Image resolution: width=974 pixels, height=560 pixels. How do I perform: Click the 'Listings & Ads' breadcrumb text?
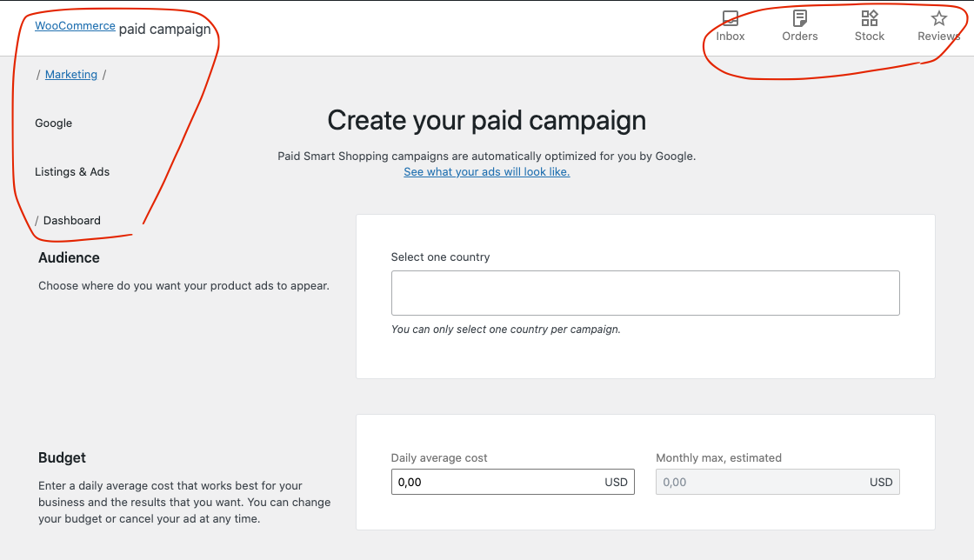coord(72,172)
